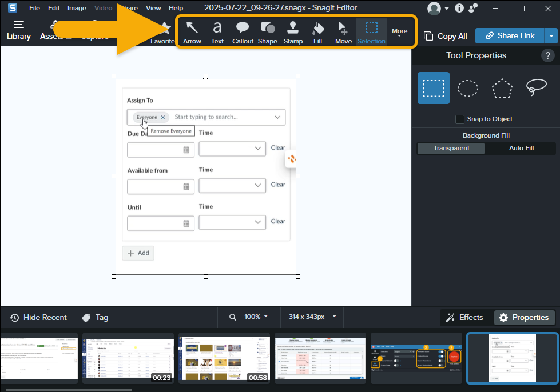
Task: Select the highlighted Assign To form thumbnail
Action: coord(513,358)
